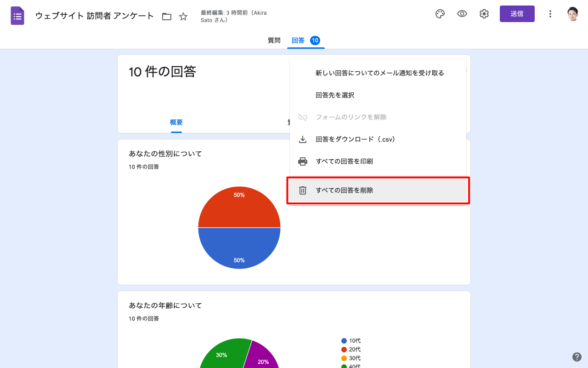This screenshot has width=588, height=368.
Task: Star this form
Action: (x=183, y=17)
